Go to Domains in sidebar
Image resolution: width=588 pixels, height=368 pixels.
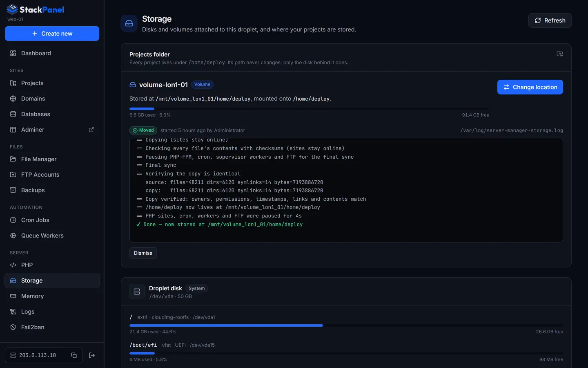click(x=52, y=99)
